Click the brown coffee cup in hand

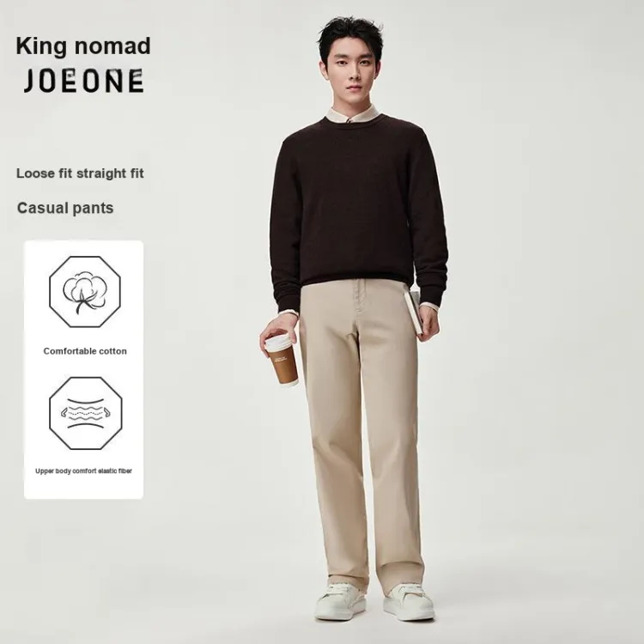[x=282, y=361]
